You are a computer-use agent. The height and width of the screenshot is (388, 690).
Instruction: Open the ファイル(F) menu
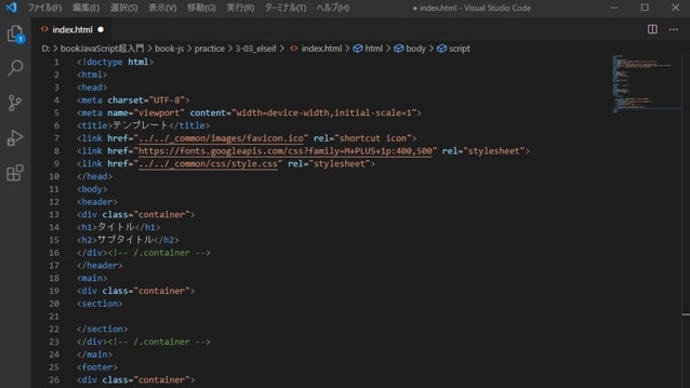tap(44, 8)
